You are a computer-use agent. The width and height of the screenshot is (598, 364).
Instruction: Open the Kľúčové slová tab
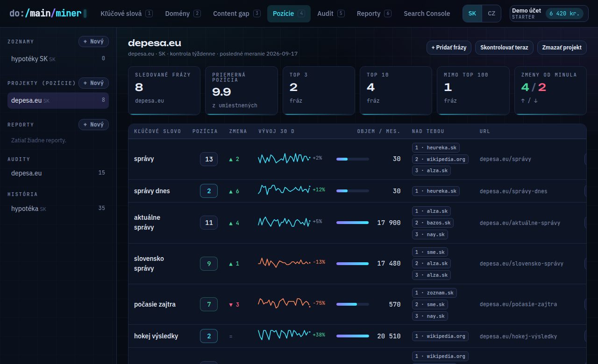point(126,14)
